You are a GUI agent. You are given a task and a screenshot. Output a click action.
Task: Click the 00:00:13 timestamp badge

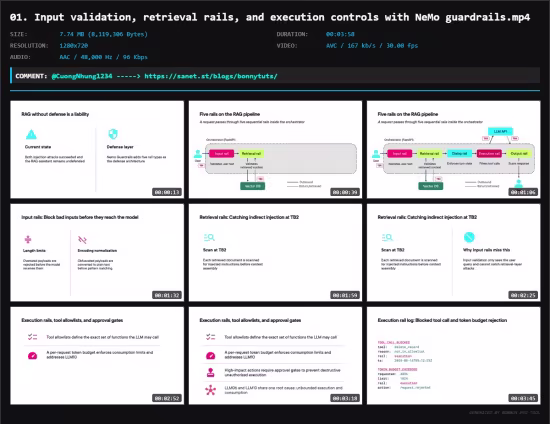pyautogui.click(x=167, y=192)
